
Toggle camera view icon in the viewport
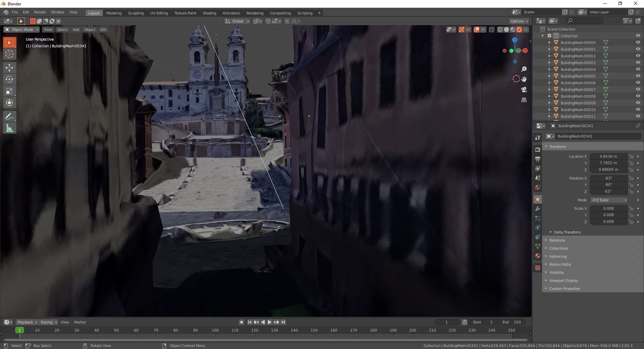click(x=524, y=90)
